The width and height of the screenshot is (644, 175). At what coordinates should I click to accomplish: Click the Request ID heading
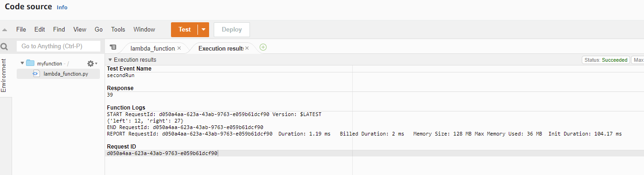point(121,147)
